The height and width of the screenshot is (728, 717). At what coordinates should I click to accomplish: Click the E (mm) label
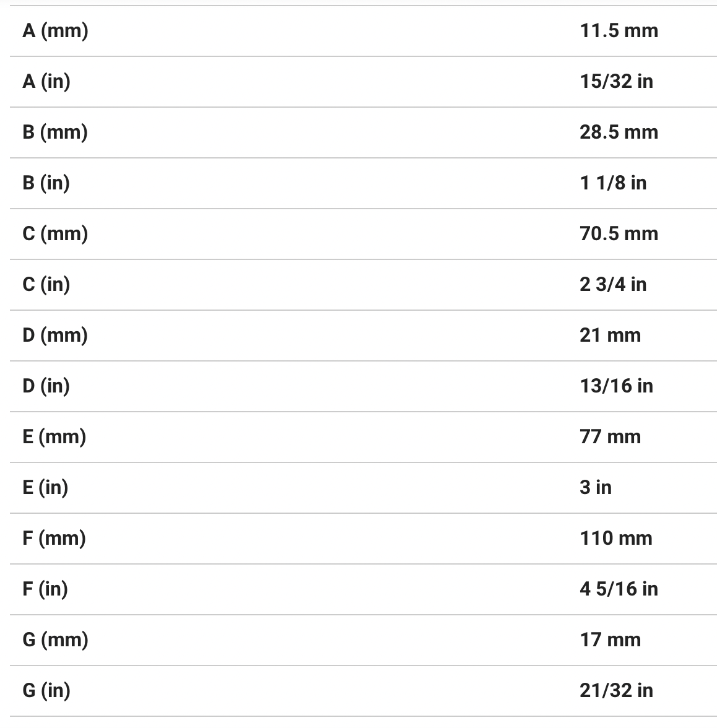(54, 436)
